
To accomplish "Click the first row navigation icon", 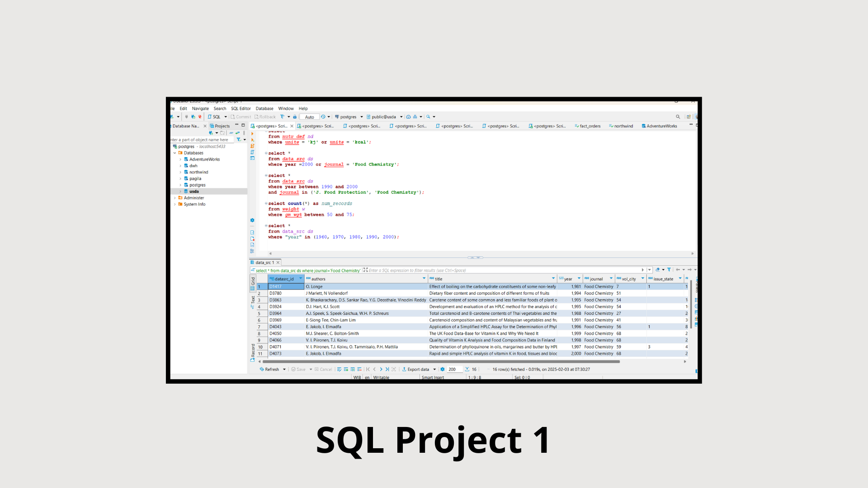I will [368, 369].
